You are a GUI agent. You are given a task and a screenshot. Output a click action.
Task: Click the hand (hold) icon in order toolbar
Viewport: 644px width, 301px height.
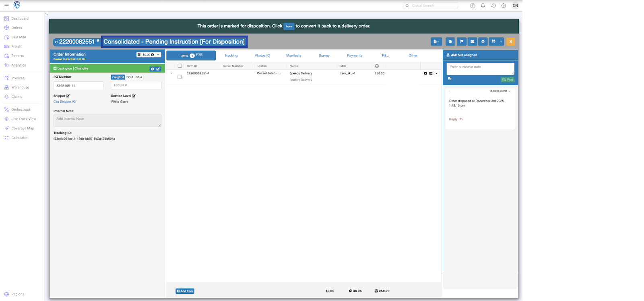coord(450,42)
